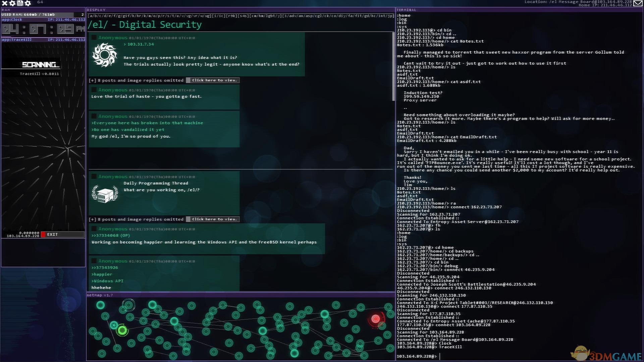
Task: Click the floppy disk save icon
Action: coord(20,3)
